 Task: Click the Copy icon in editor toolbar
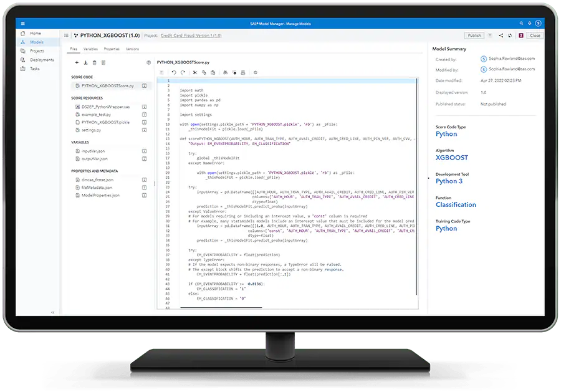tap(204, 73)
